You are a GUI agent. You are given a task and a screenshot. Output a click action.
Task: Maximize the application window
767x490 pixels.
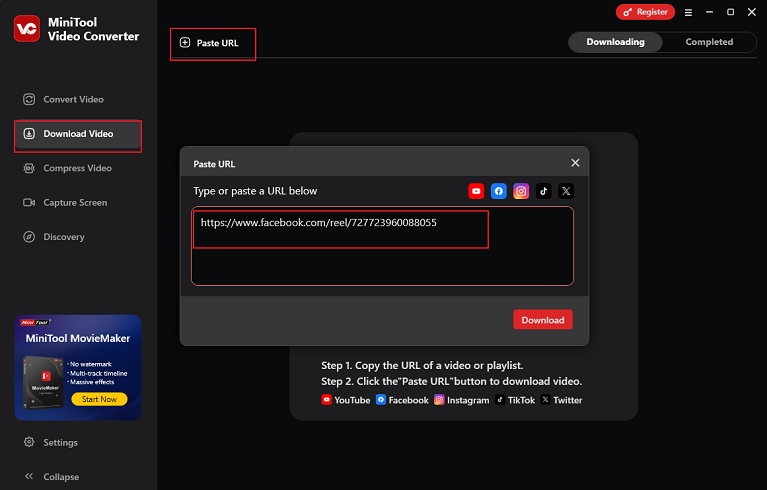(730, 12)
